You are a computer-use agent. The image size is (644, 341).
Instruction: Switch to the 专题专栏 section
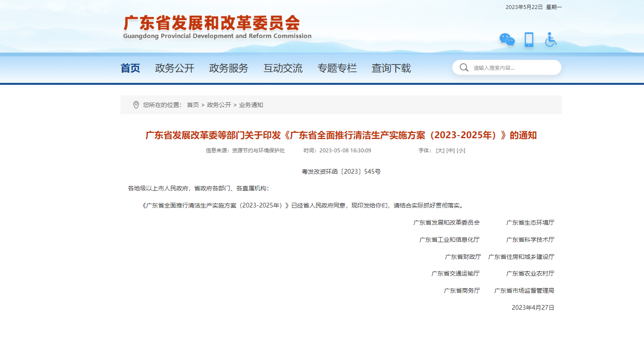coord(337,68)
